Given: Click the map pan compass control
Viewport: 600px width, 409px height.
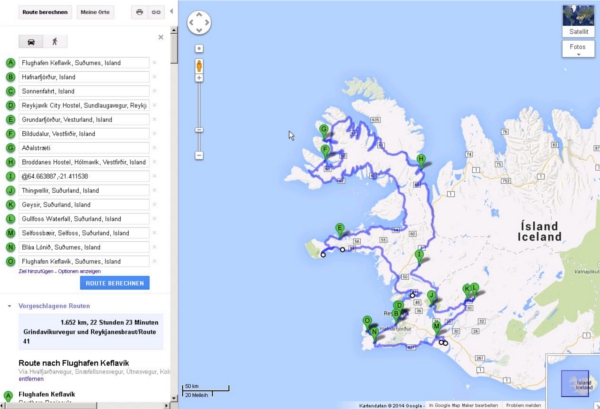Looking at the screenshot, I should [x=199, y=22].
